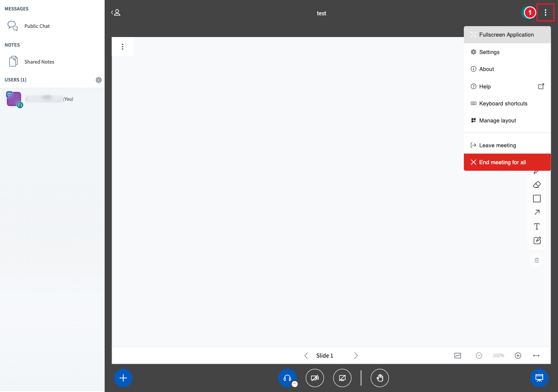
Task: Open Shared Notes panel
Action: [52, 62]
